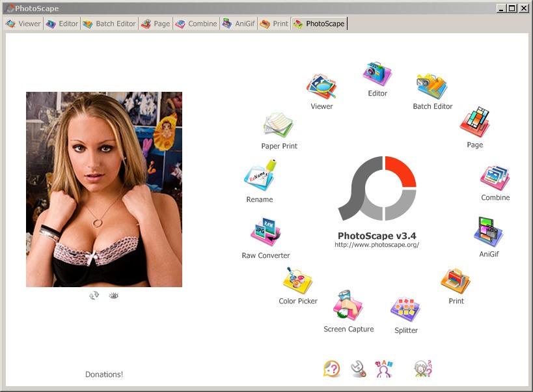Click the "PhotoScape v3.4" version text
The width and height of the screenshot is (533, 392).
point(377,236)
